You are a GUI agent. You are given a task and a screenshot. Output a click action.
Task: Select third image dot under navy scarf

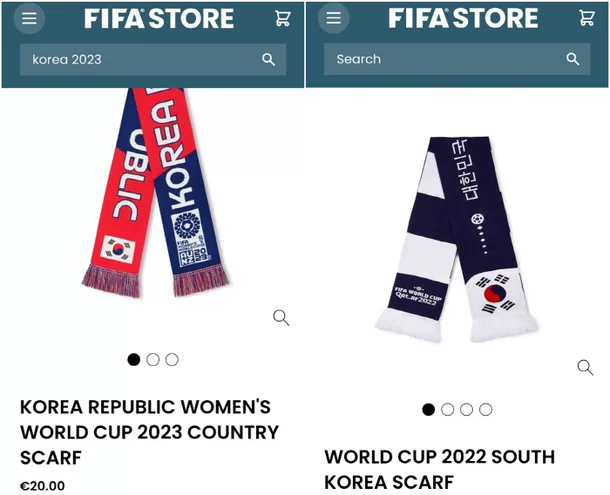[466, 409]
